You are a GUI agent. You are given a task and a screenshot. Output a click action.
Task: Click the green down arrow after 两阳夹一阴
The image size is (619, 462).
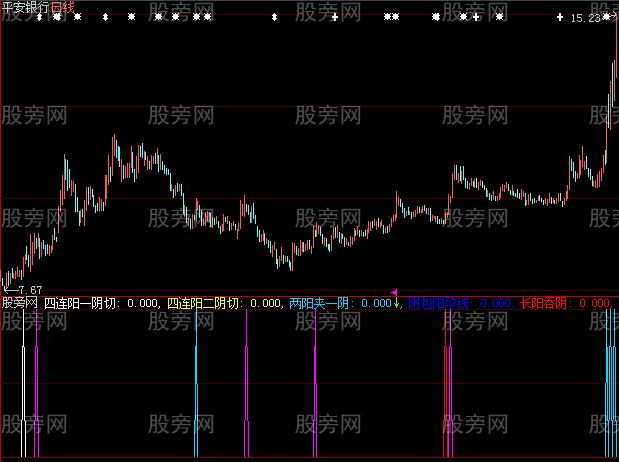(396, 304)
